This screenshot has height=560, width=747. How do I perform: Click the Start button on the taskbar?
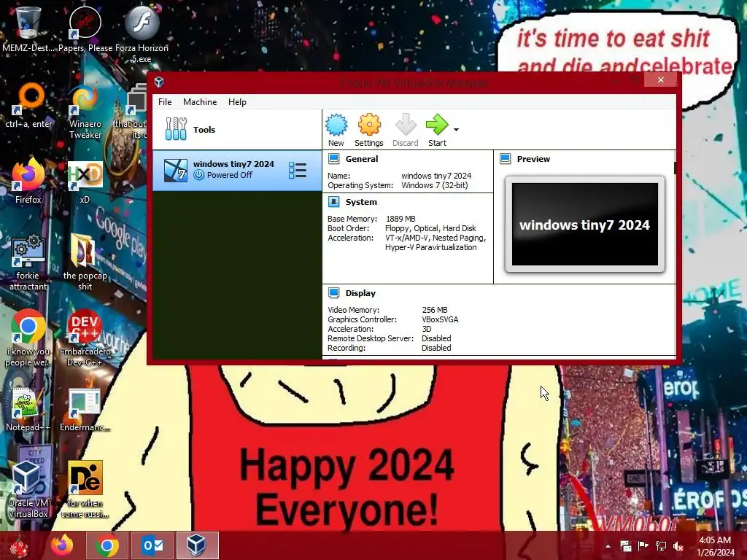(19, 545)
